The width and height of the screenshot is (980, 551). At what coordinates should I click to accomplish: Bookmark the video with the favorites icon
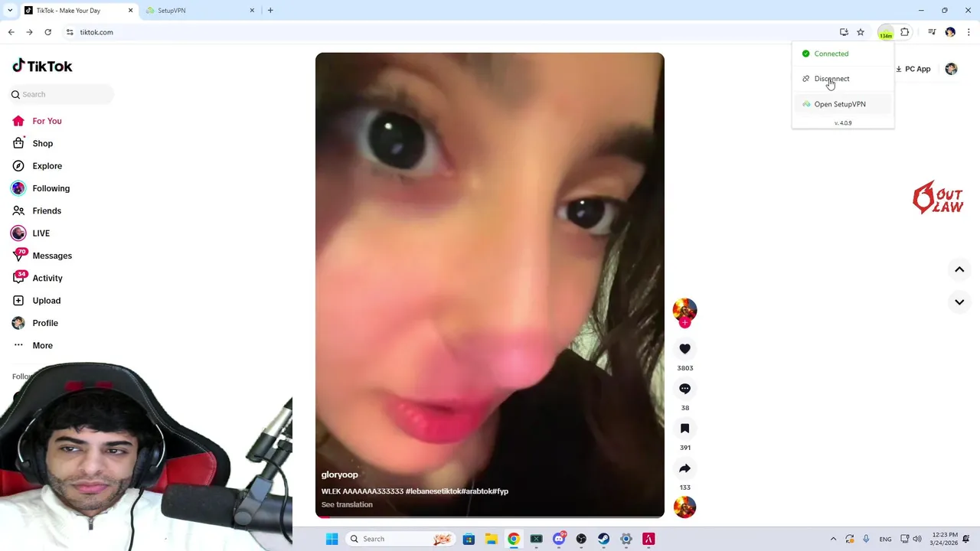tap(684, 429)
